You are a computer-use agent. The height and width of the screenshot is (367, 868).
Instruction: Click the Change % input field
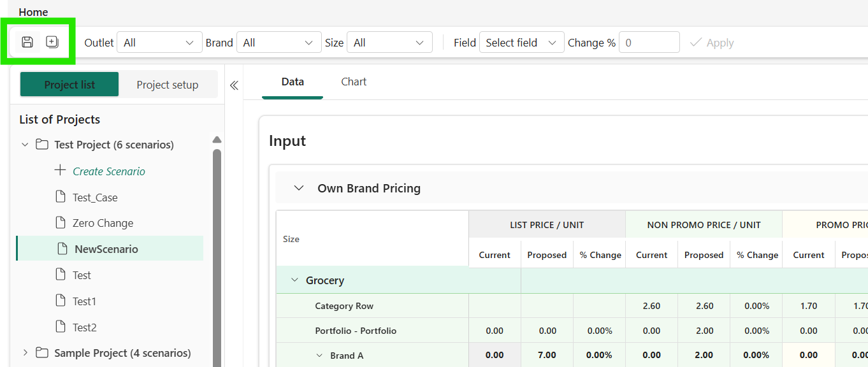649,43
